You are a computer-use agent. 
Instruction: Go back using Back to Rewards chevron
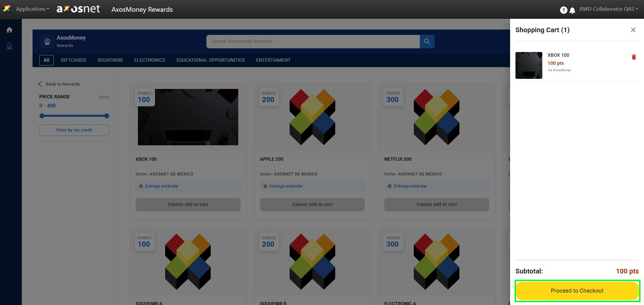tap(40, 84)
